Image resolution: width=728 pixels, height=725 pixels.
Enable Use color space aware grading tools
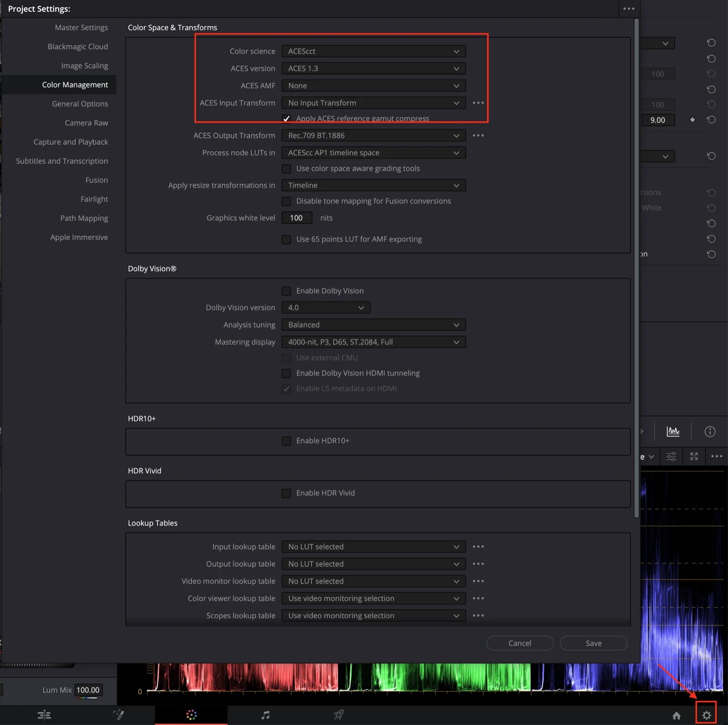tap(286, 169)
